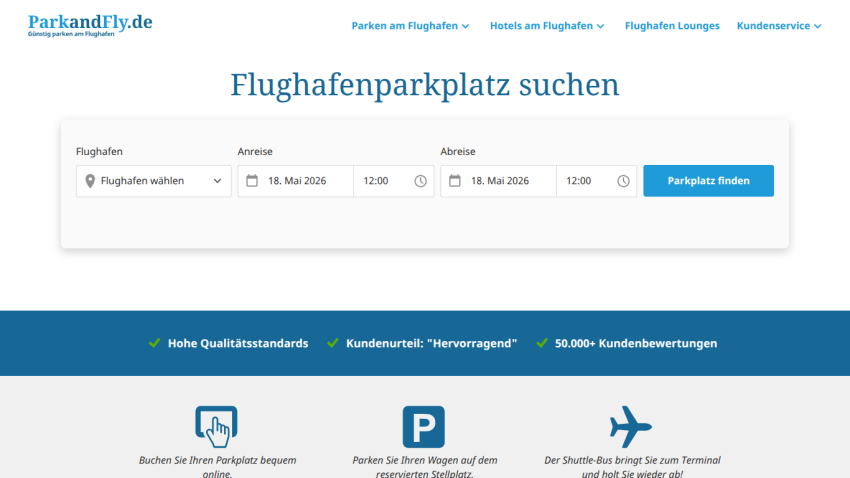The width and height of the screenshot is (850, 478).
Task: Click the Parken Sie Ihren Wagen text
Action: click(x=424, y=467)
